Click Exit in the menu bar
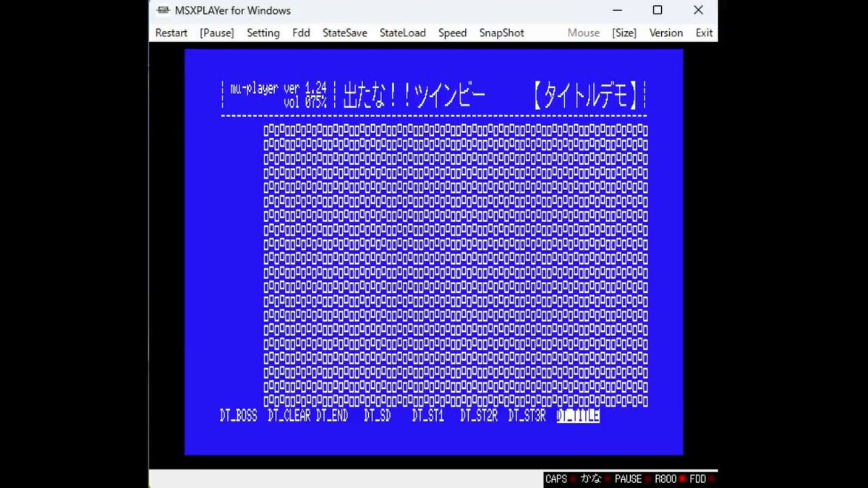This screenshot has width=868, height=488. pyautogui.click(x=705, y=33)
